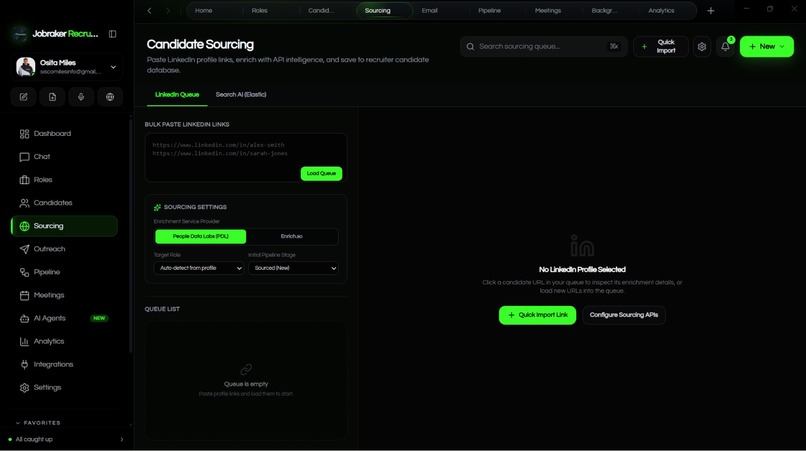The height and width of the screenshot is (451, 806).
Task: Select Enrichuo enrichment provider
Action: pos(291,237)
